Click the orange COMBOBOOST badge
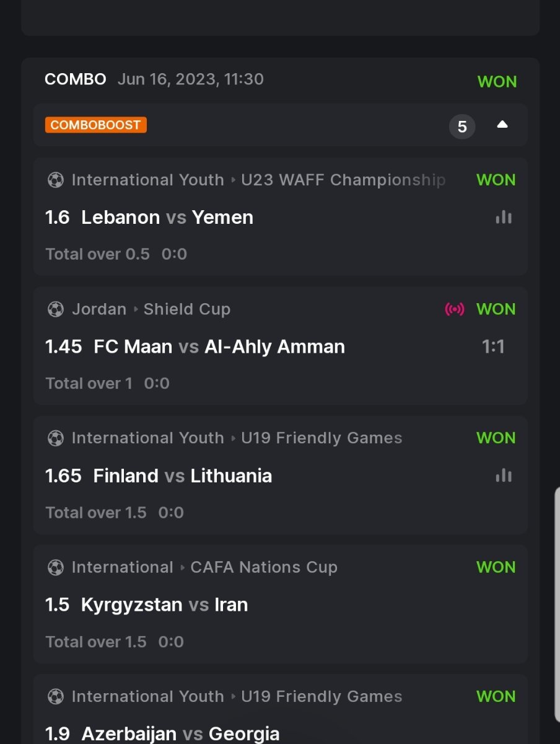This screenshot has height=744, width=560. click(95, 125)
